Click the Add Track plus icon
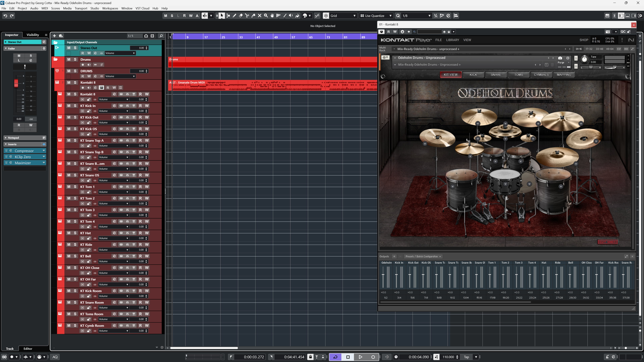The height and width of the screenshot is (362, 644). pyautogui.click(x=55, y=36)
